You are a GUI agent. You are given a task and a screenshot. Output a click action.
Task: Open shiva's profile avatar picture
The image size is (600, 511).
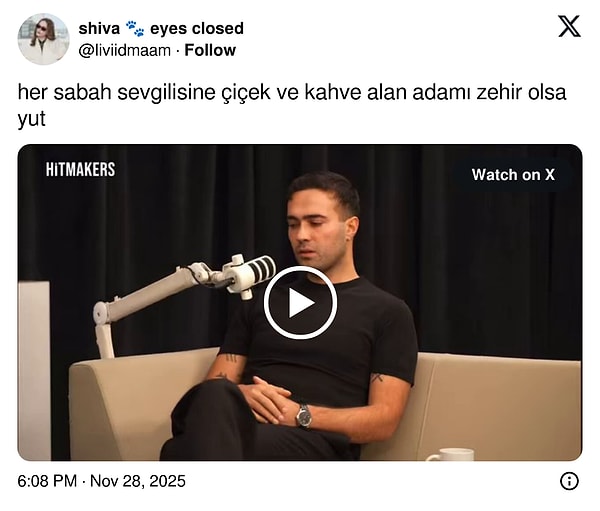[43, 39]
